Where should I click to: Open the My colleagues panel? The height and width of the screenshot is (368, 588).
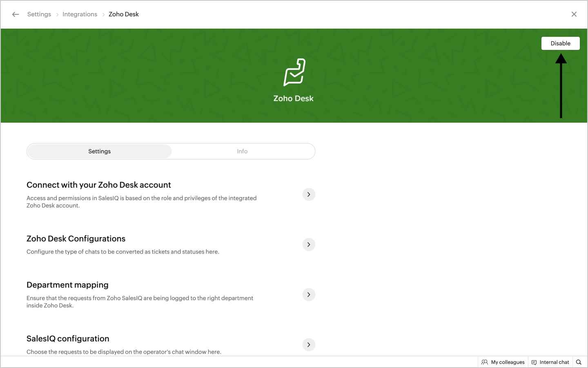(503, 362)
